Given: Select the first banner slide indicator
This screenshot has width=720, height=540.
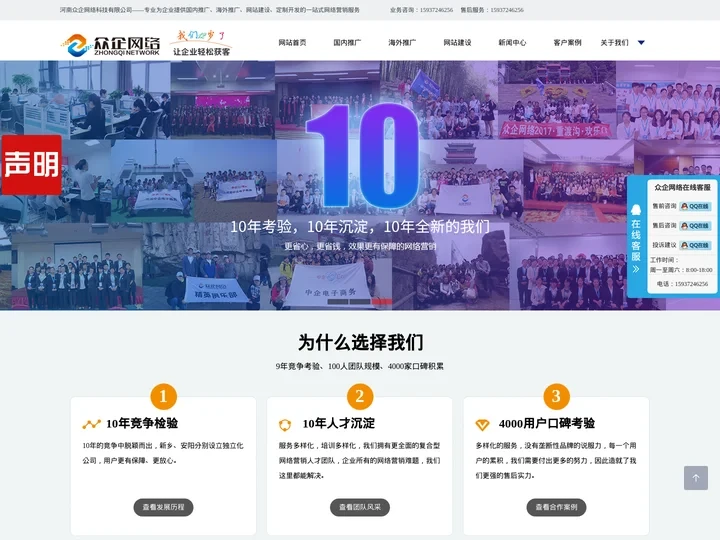Looking at the screenshot, I should coord(338,302).
